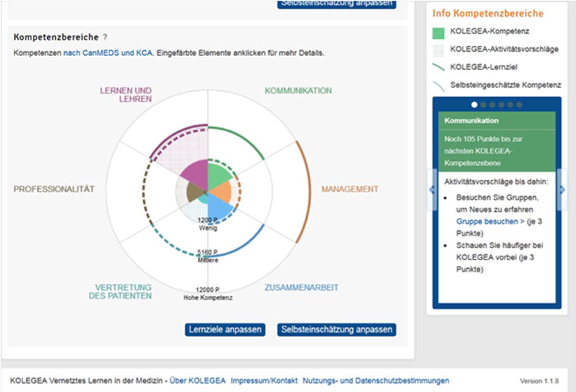
Task: Click the MANAGEMENT chart label
Action: 350,189
